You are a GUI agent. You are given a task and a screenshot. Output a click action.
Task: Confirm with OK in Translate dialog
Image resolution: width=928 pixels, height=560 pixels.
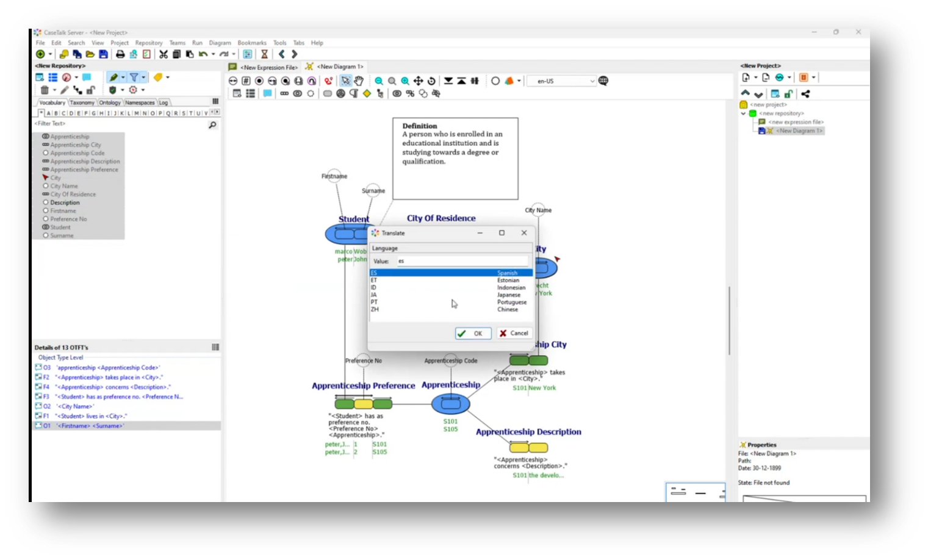click(x=473, y=333)
